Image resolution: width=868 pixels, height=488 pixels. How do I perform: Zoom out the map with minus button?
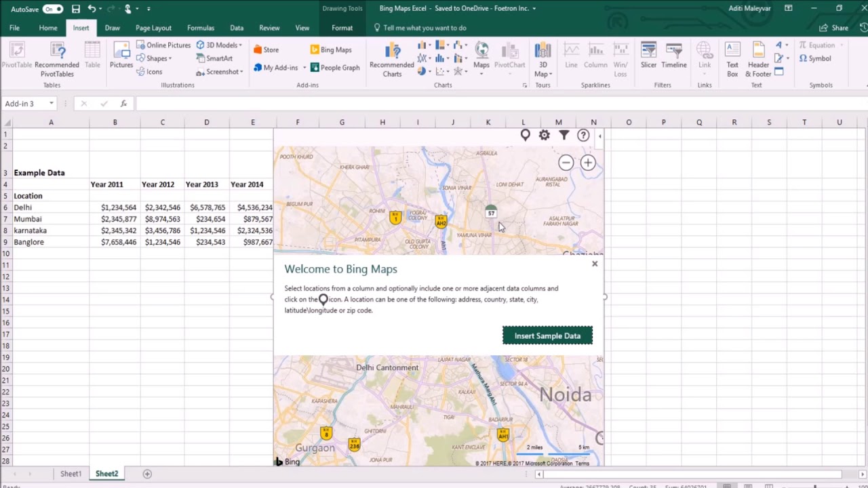coord(566,163)
